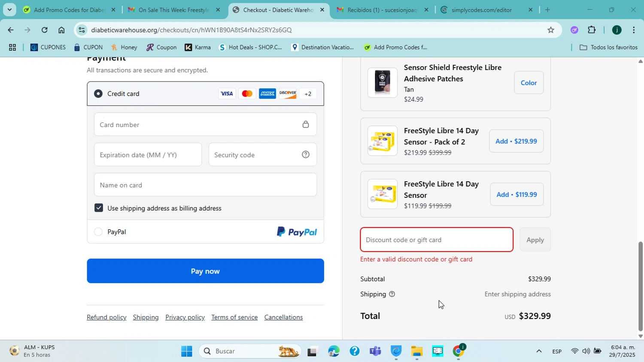Open File Explorer from taskbar
The image size is (644, 362).
tap(416, 351)
